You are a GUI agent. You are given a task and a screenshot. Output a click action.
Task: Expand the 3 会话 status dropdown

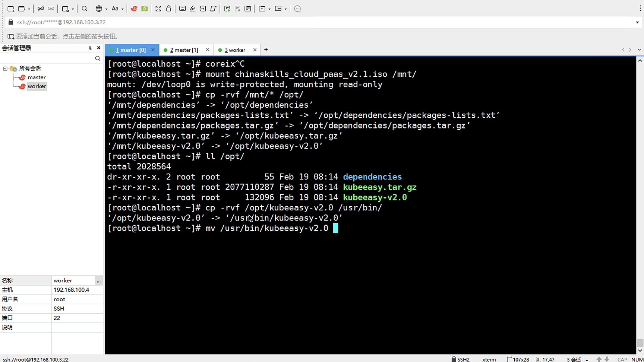pyautogui.click(x=587, y=360)
